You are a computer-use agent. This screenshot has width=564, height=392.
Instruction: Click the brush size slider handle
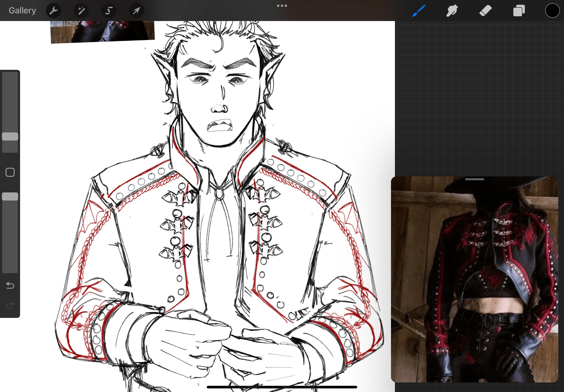(10, 136)
